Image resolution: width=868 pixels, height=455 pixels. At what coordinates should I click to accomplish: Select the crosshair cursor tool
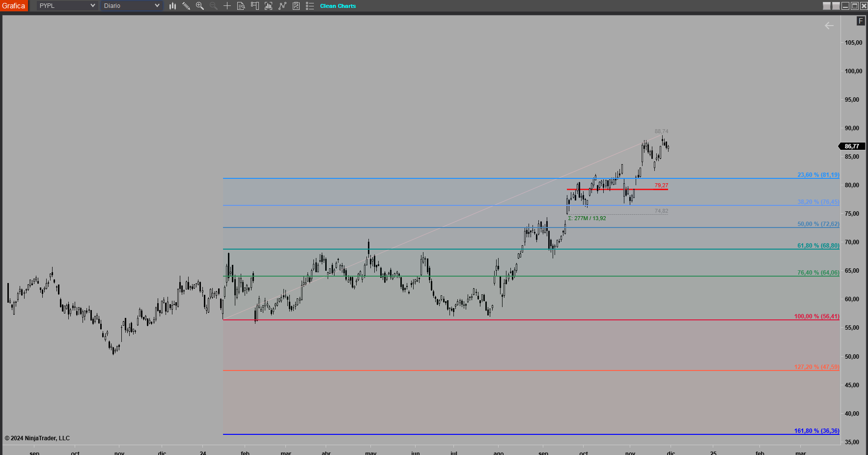227,6
